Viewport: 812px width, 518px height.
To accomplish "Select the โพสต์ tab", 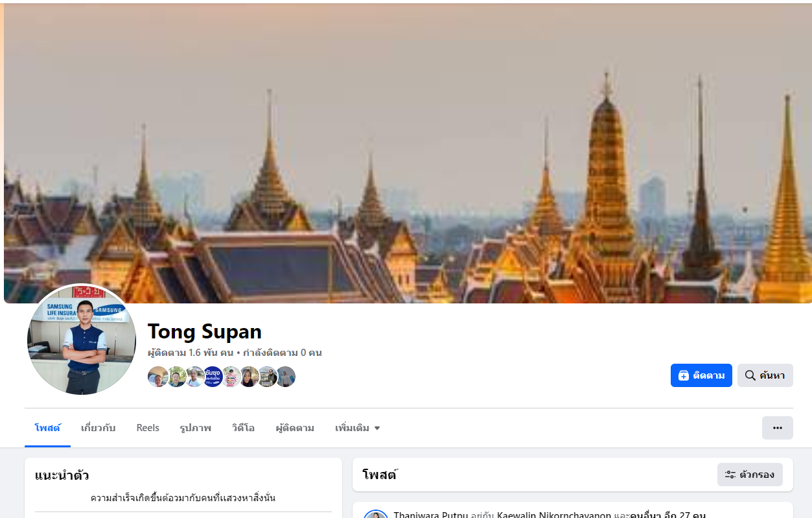I will coord(47,428).
